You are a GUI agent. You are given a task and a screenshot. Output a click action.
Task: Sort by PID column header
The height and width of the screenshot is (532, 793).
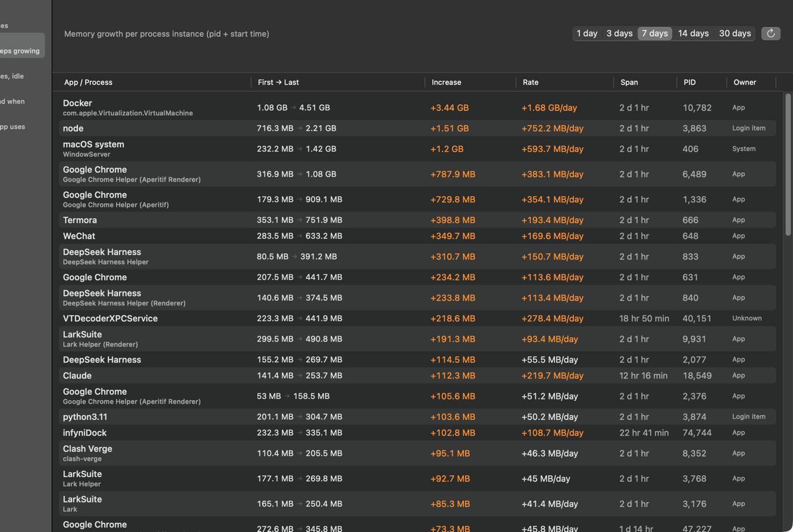click(x=689, y=82)
